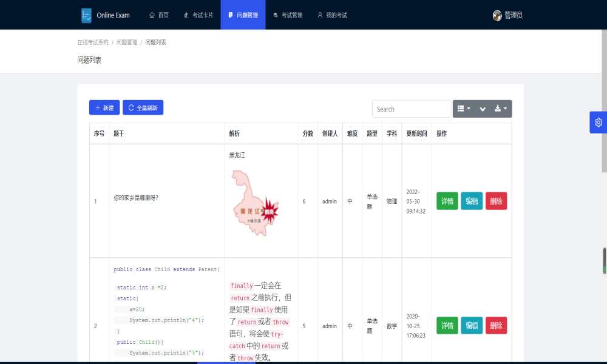607x364 pixels.
Task: Click 删除 for the 你的家乡是哪里呀 question
Action: pos(497,201)
